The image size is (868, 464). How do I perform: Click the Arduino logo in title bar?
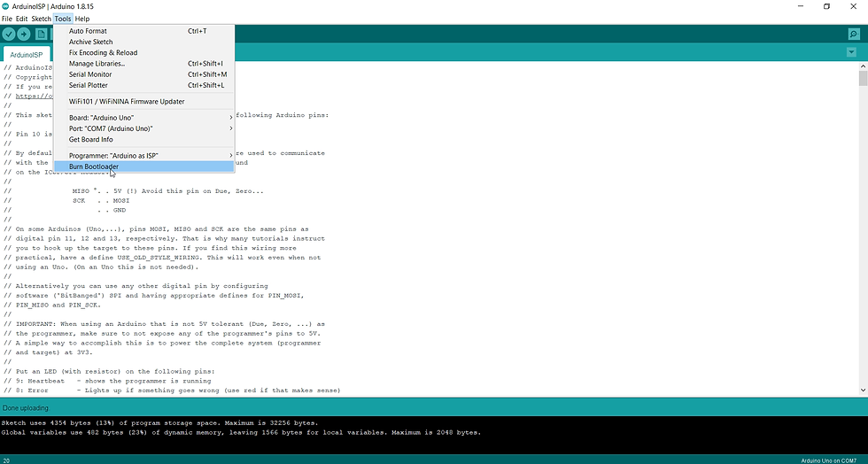5,6
